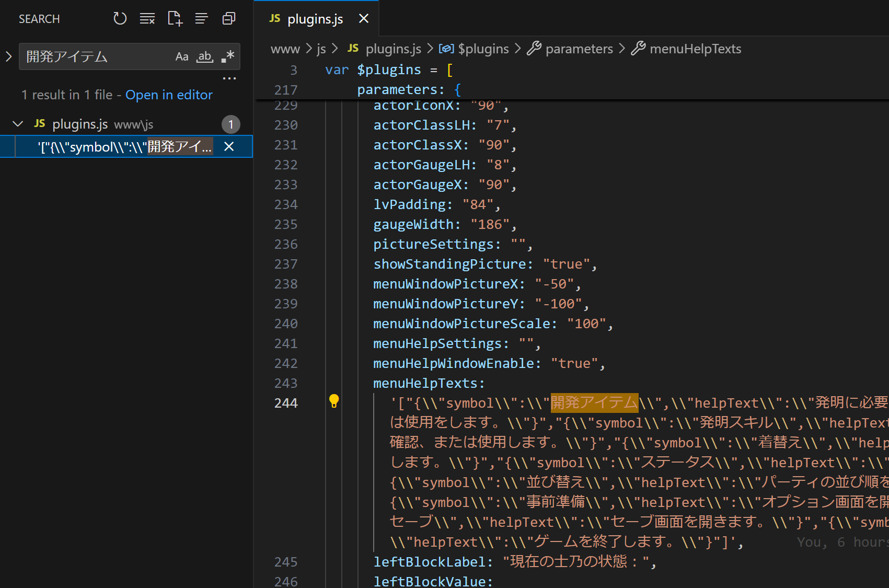This screenshot has width=889, height=588.
Task: Click the View as Tree icon
Action: [202, 19]
